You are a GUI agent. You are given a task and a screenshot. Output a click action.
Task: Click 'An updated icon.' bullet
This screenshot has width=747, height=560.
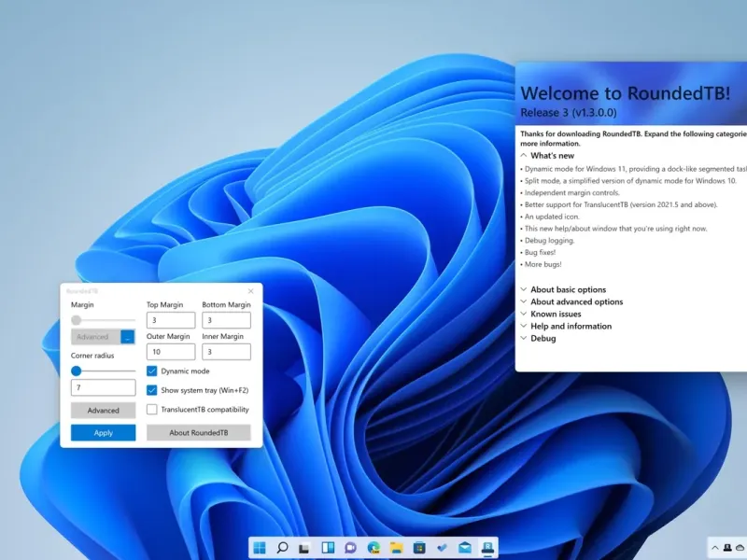[x=552, y=217]
